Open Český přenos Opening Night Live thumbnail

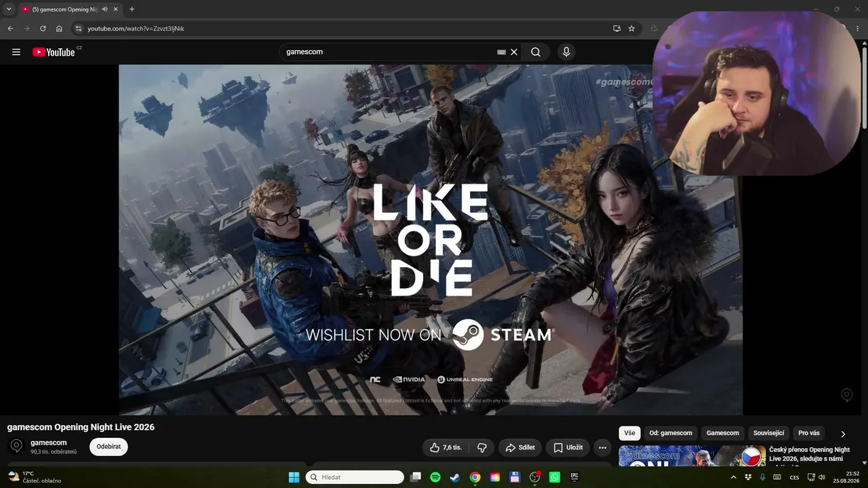coord(692,456)
